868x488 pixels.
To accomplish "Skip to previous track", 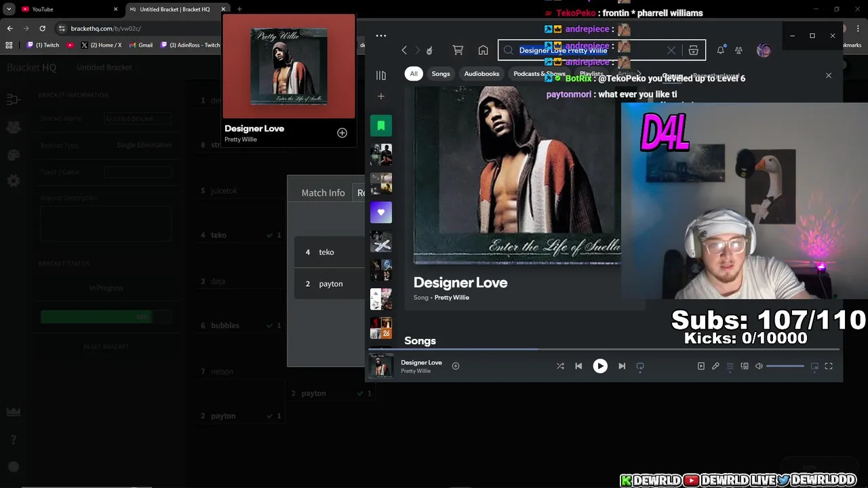I will 578,366.
